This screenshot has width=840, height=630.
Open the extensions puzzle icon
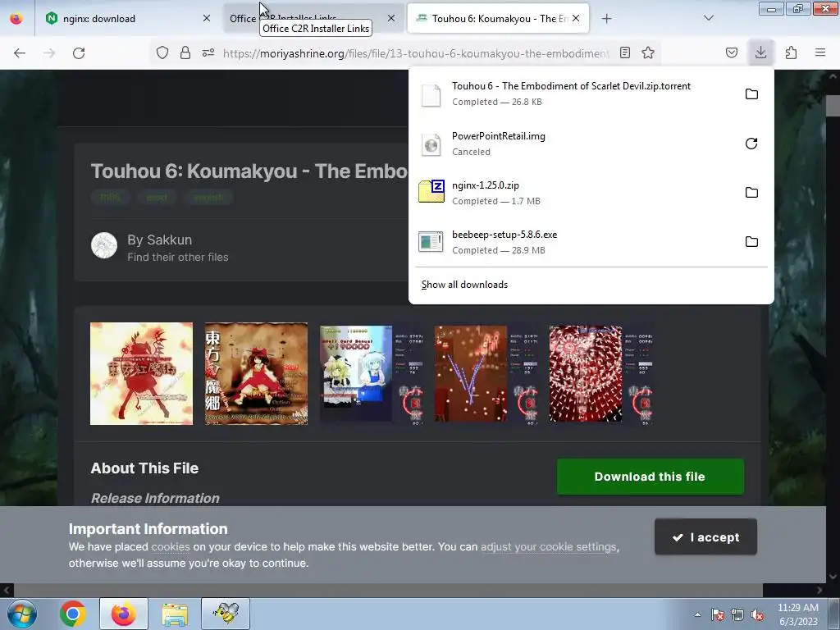tap(791, 52)
